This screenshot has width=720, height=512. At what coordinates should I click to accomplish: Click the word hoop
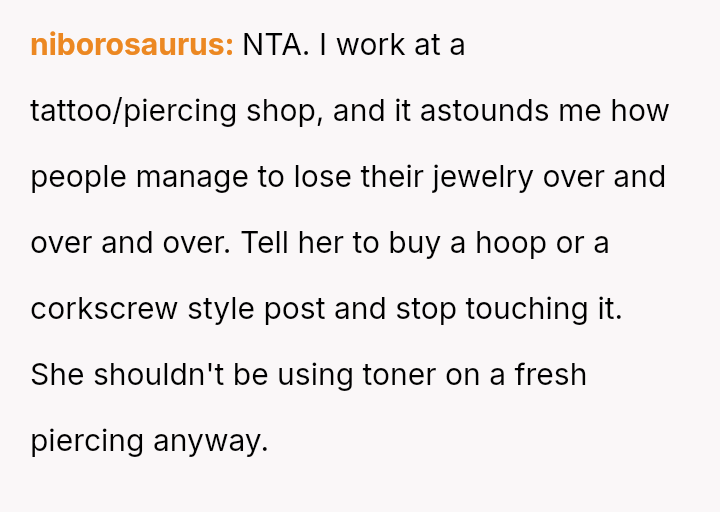coord(508,243)
